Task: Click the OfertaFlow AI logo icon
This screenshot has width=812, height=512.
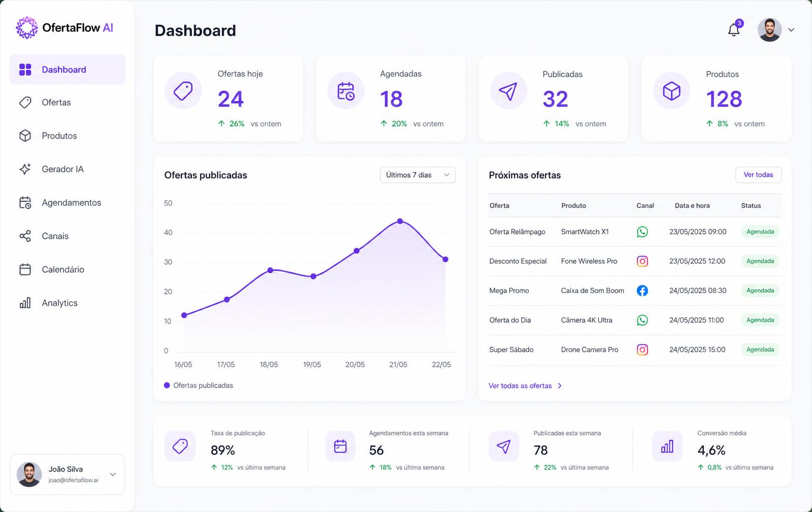Action: pyautogui.click(x=27, y=27)
